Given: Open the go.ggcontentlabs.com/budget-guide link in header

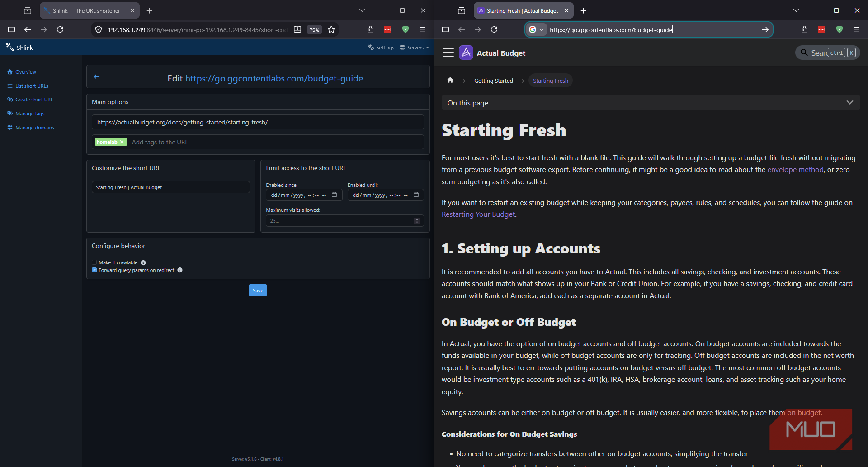Looking at the screenshot, I should tap(274, 78).
